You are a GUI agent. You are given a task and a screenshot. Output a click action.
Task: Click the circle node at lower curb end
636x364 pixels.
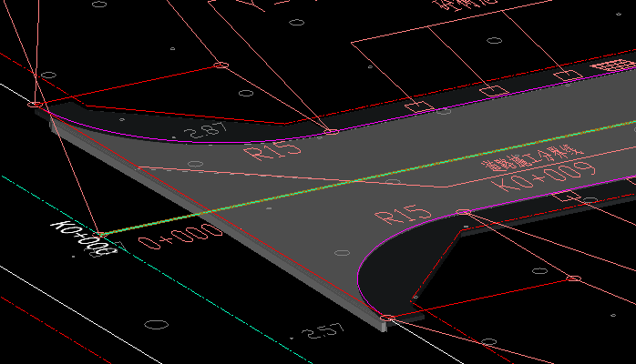tap(386, 318)
